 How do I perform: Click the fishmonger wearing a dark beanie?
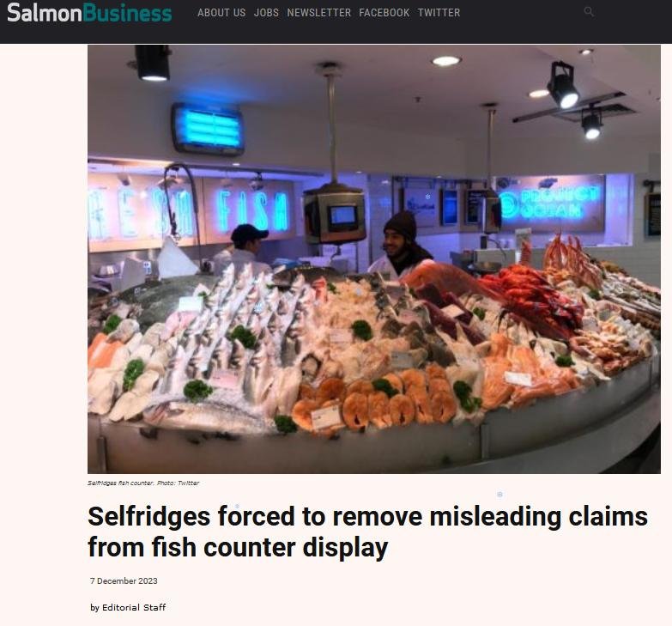pyautogui.click(x=400, y=245)
